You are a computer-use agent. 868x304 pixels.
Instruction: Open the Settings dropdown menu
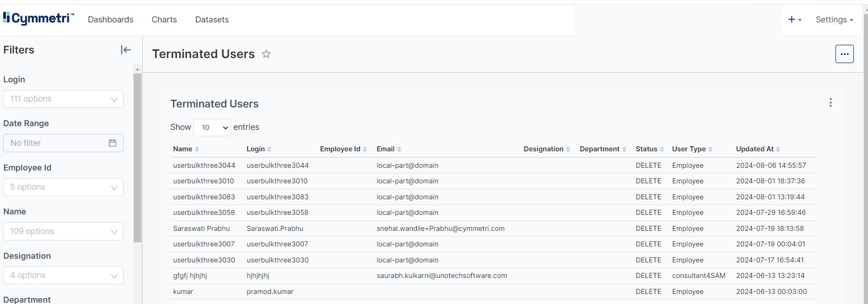[834, 20]
